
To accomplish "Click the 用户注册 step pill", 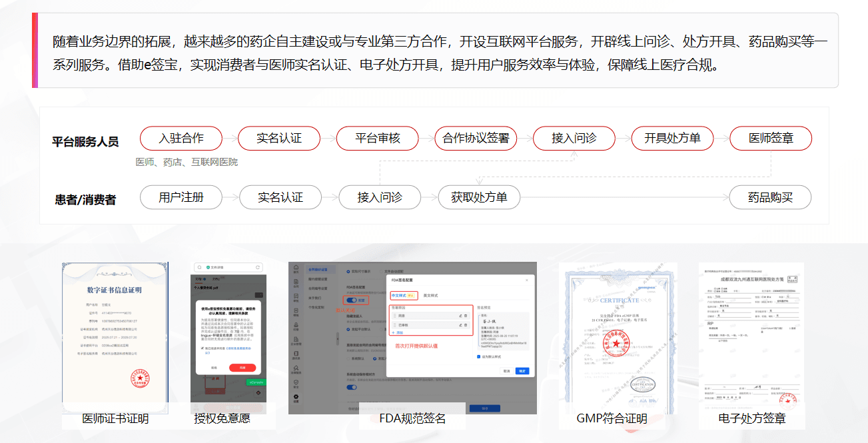I will click(x=181, y=197).
